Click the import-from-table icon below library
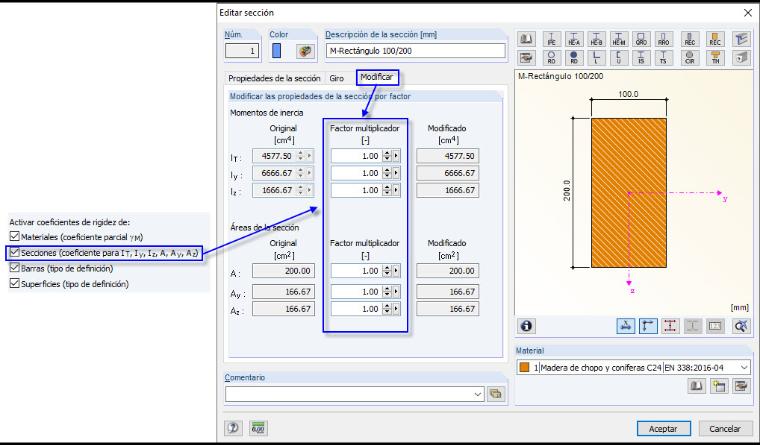The image size is (760, 445). pos(526,58)
